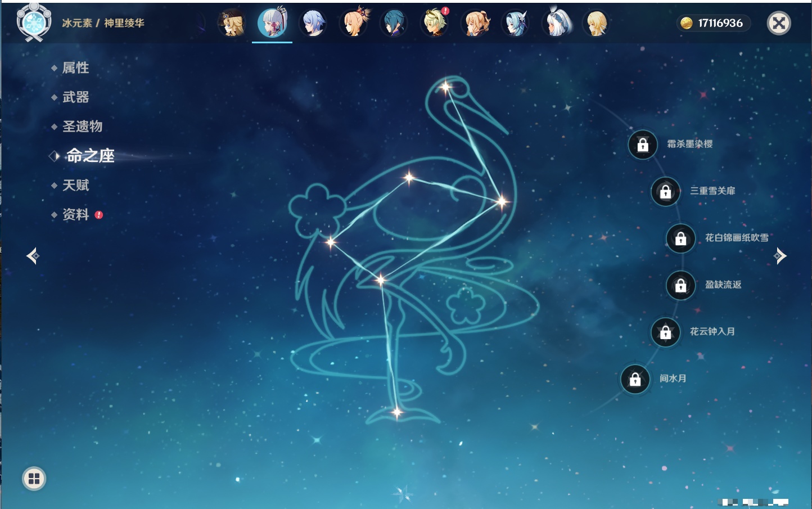The height and width of the screenshot is (509, 812).
Task: Click the lock icon for 间水月
Action: [635, 379]
